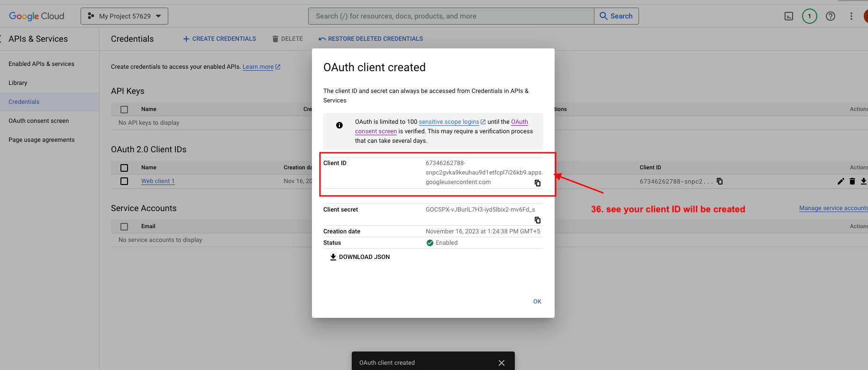868x370 pixels.
Task: Copy Client ID in Web client 1 row
Action: [720, 181]
